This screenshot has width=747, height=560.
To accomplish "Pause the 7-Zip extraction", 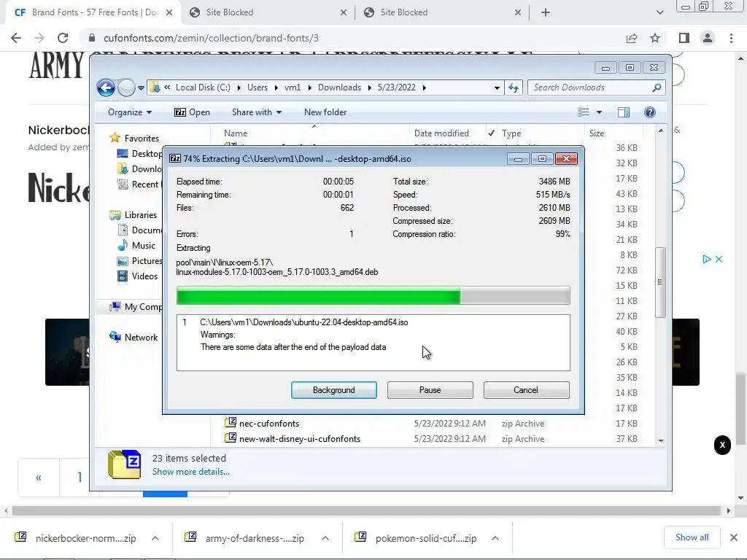I will pos(430,390).
